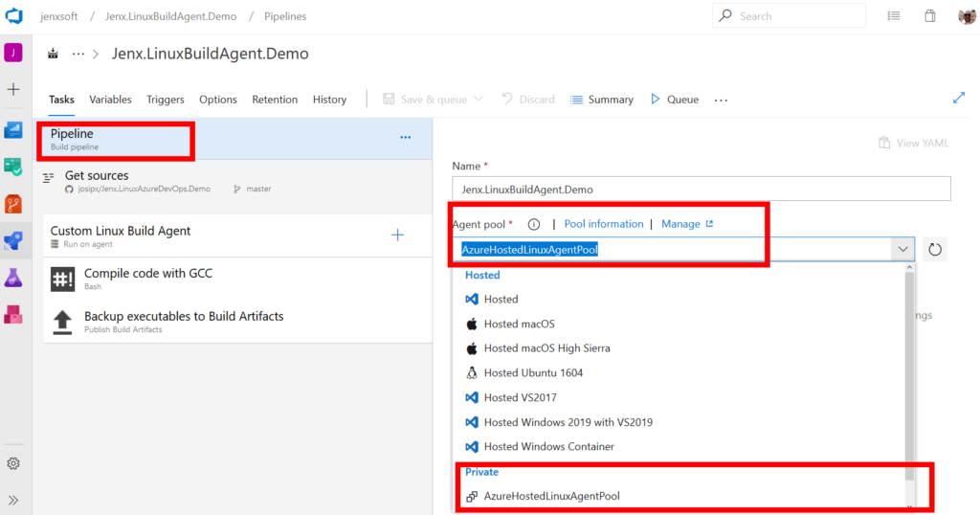Viewport: 980px width, 515px height.
Task: Click Save & queue button
Action: point(425,100)
